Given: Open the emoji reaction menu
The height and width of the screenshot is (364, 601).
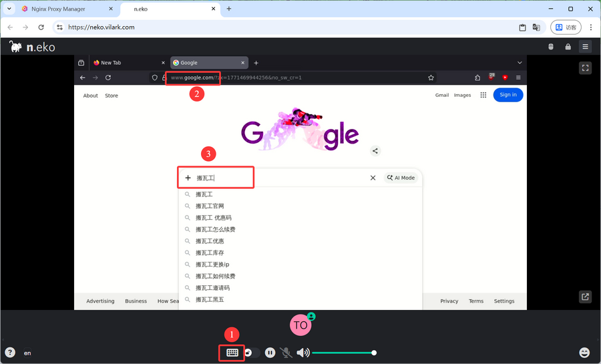Looking at the screenshot, I should [x=584, y=353].
